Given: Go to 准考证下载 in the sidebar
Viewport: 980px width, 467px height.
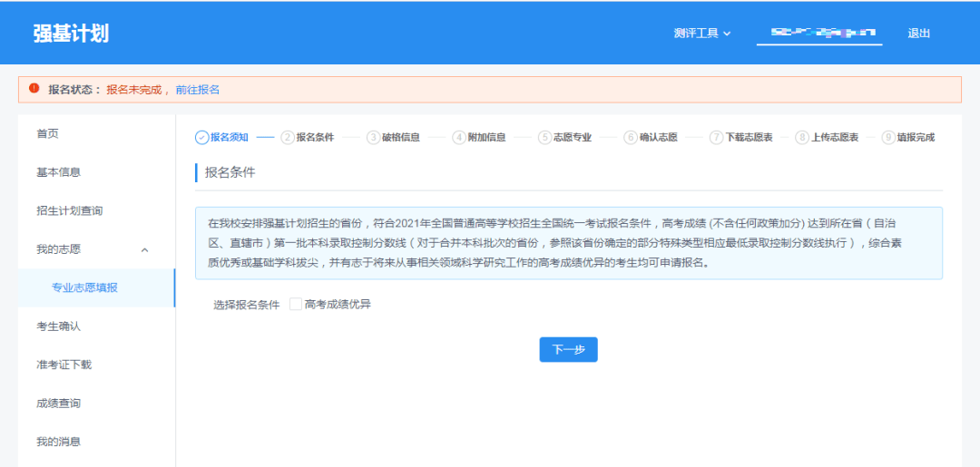Looking at the screenshot, I should tap(64, 365).
